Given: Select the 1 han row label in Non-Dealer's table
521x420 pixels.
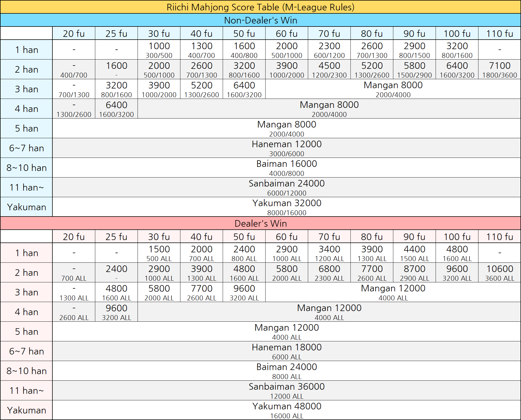Looking at the screenshot, I should point(26,50).
